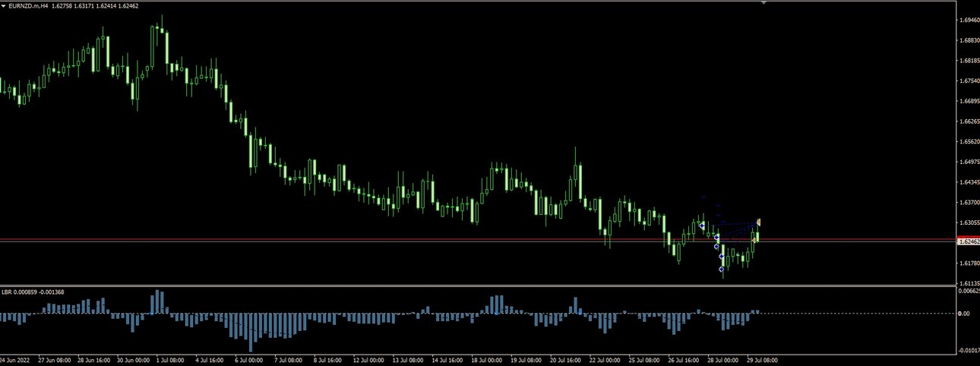Viewport: 980px width, 366px height.
Task: Click the 1.61780 price scale label
Action: coord(969,263)
